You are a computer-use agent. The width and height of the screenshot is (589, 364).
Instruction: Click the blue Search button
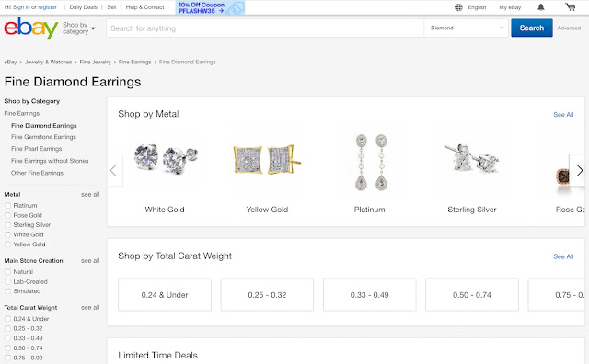click(532, 28)
